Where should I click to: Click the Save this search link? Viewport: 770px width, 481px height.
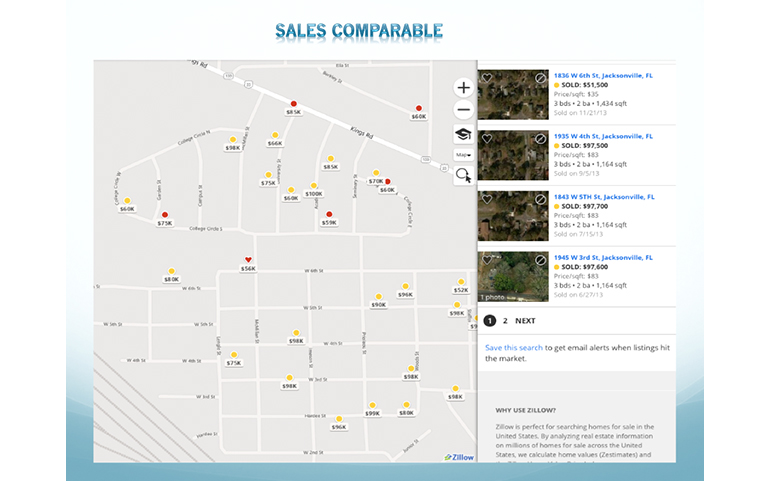pyautogui.click(x=514, y=348)
